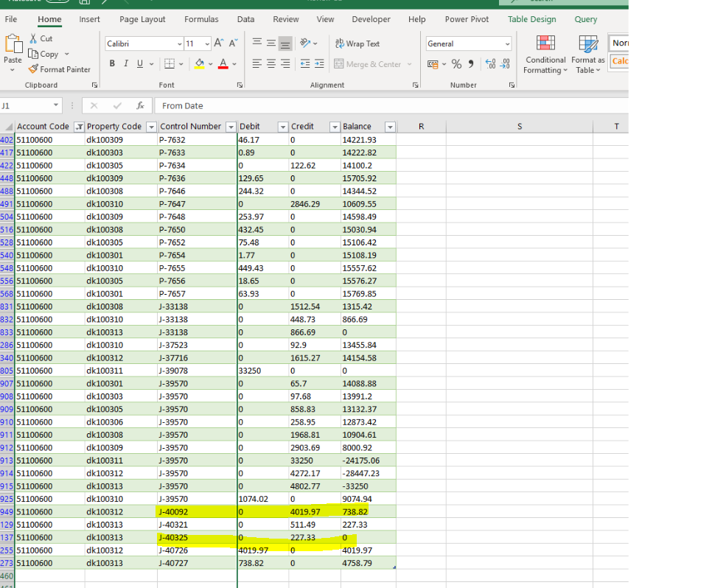Click the Cut scissors icon
This screenshot has height=588, width=712.
[35, 38]
